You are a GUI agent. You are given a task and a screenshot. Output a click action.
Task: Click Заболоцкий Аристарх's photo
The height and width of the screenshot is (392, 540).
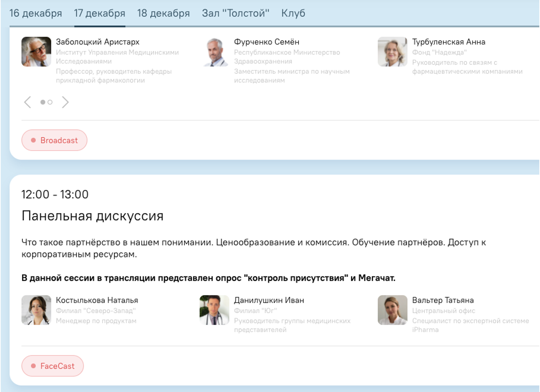coord(36,52)
